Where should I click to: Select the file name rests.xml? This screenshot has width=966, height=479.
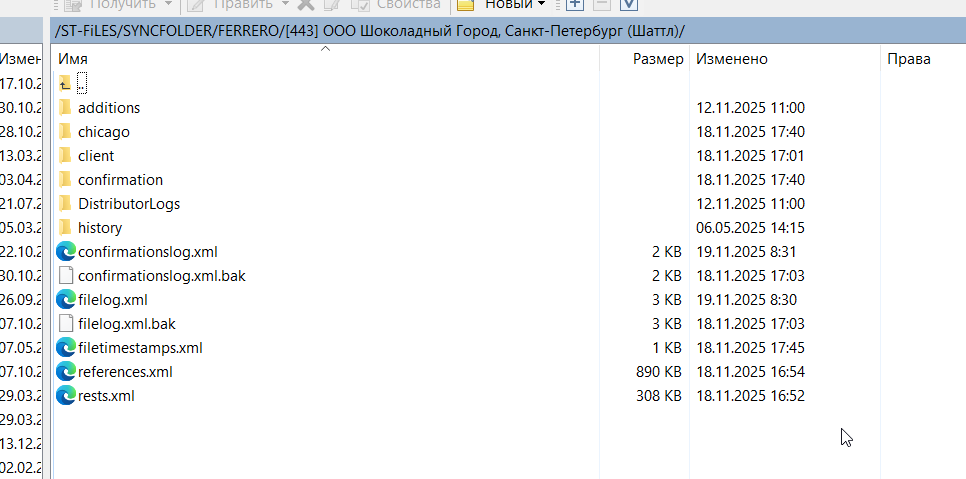106,396
